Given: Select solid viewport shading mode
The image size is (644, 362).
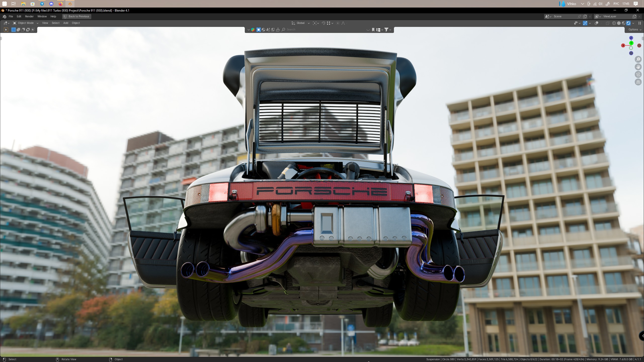Looking at the screenshot, I should (619, 23).
